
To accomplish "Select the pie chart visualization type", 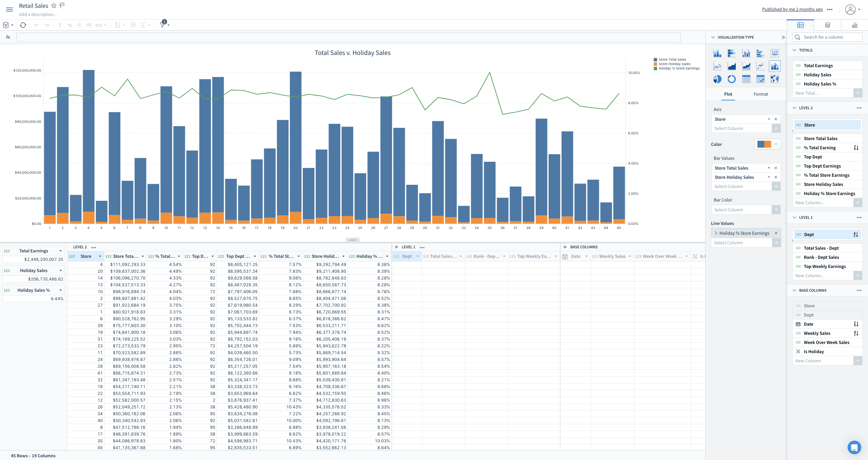I will (x=717, y=79).
